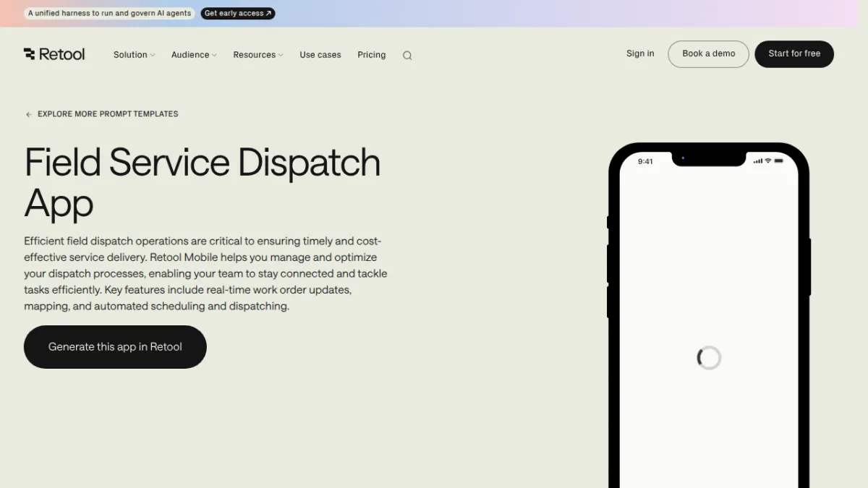
Task: Open the Use cases page
Action: 320,55
